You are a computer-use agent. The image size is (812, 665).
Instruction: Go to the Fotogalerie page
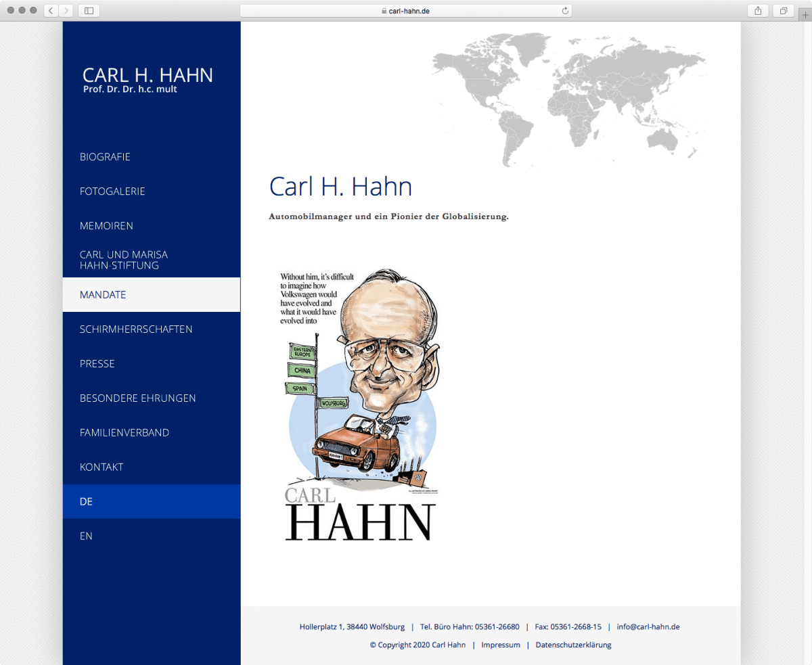point(112,191)
